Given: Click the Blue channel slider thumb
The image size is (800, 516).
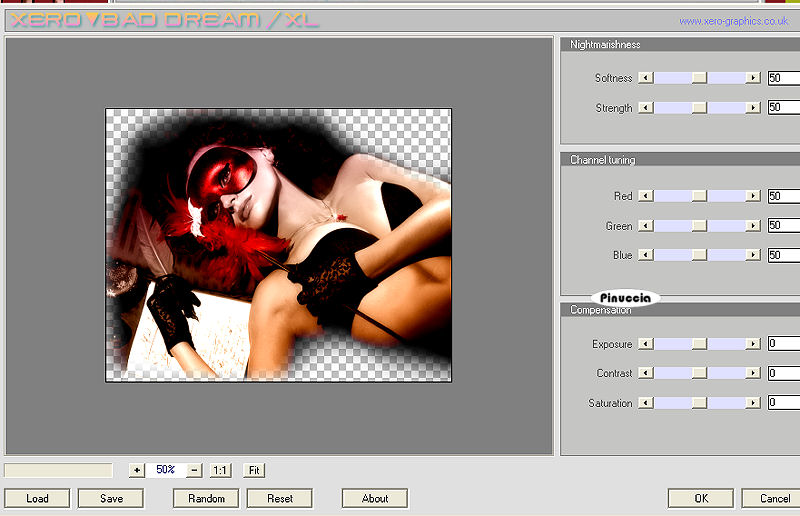Looking at the screenshot, I should (699, 254).
